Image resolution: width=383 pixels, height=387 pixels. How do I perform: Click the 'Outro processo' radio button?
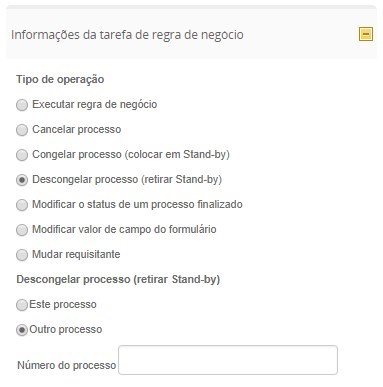pyautogui.click(x=22, y=330)
